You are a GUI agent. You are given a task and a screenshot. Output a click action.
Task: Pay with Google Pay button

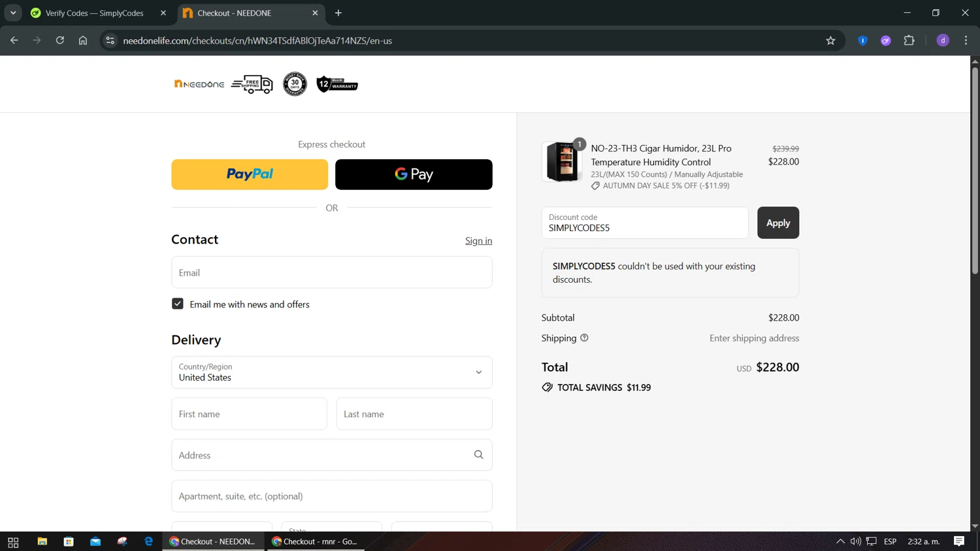414,174
